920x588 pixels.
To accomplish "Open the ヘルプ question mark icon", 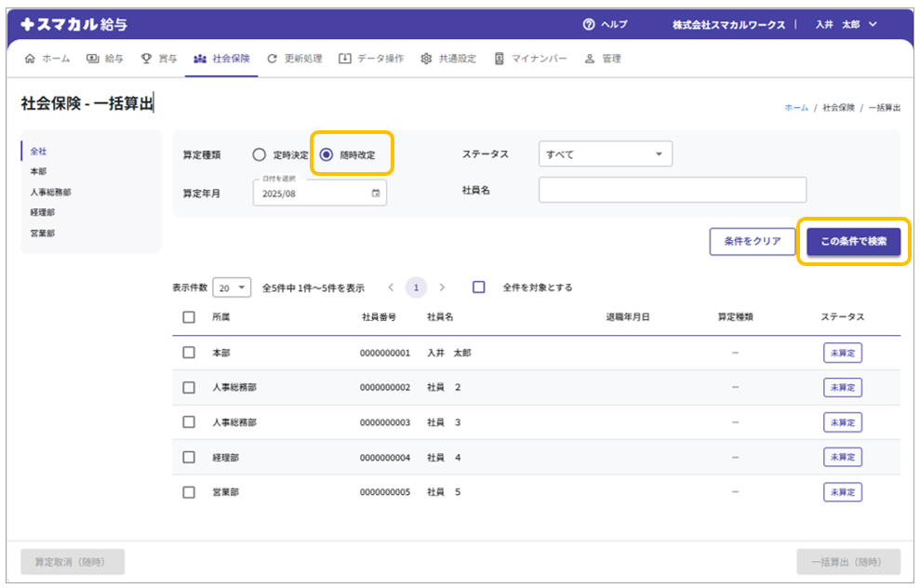I will tap(588, 24).
